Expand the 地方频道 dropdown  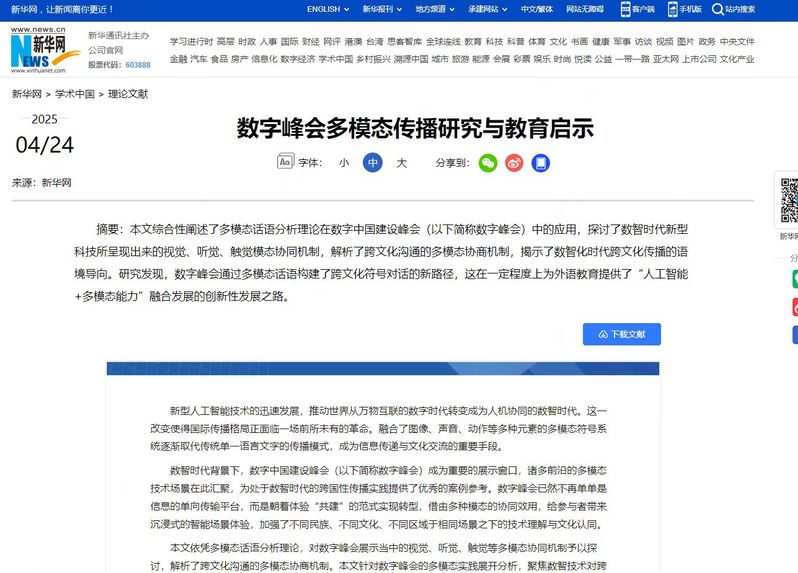pos(435,9)
